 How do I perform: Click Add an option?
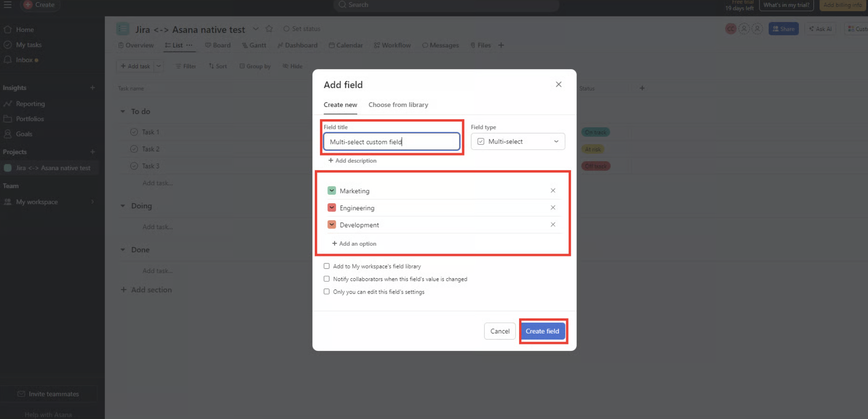(x=354, y=244)
